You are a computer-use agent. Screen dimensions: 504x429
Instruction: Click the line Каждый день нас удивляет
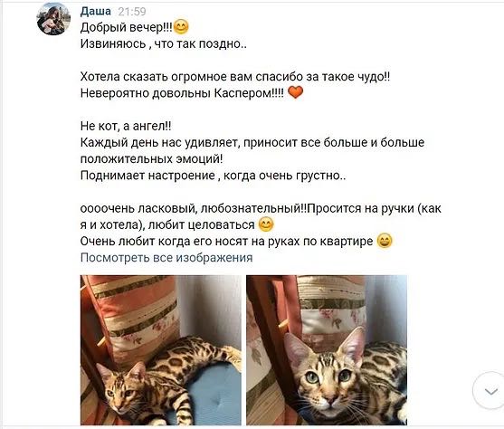click(252, 142)
